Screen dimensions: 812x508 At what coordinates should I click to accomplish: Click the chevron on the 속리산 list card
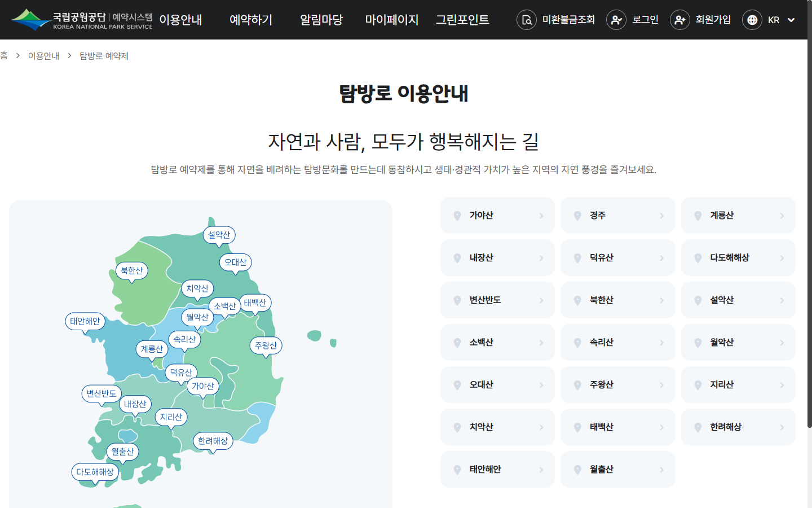(x=661, y=343)
